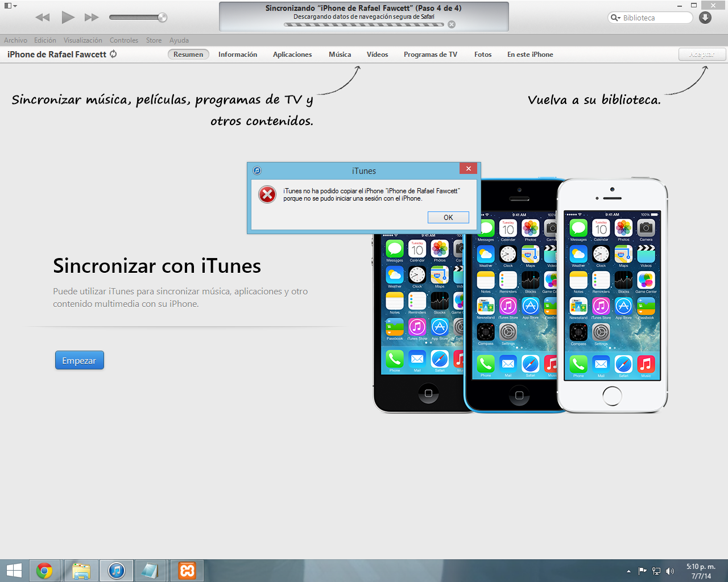Click the Sincronizar con iTunes heading

pyautogui.click(x=157, y=266)
